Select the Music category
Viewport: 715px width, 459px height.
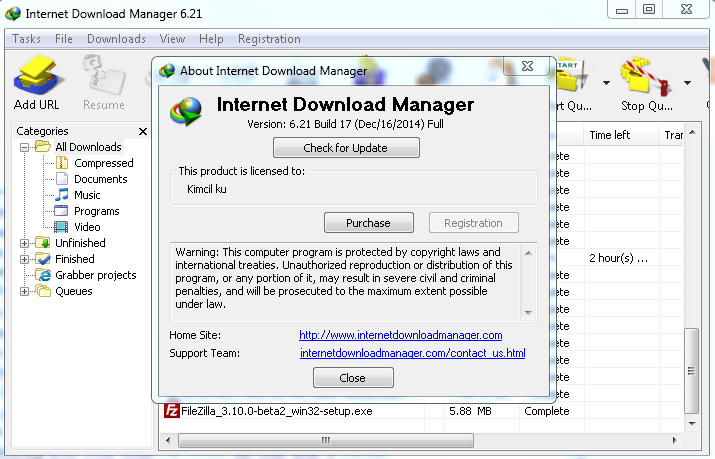pyautogui.click(x=87, y=195)
